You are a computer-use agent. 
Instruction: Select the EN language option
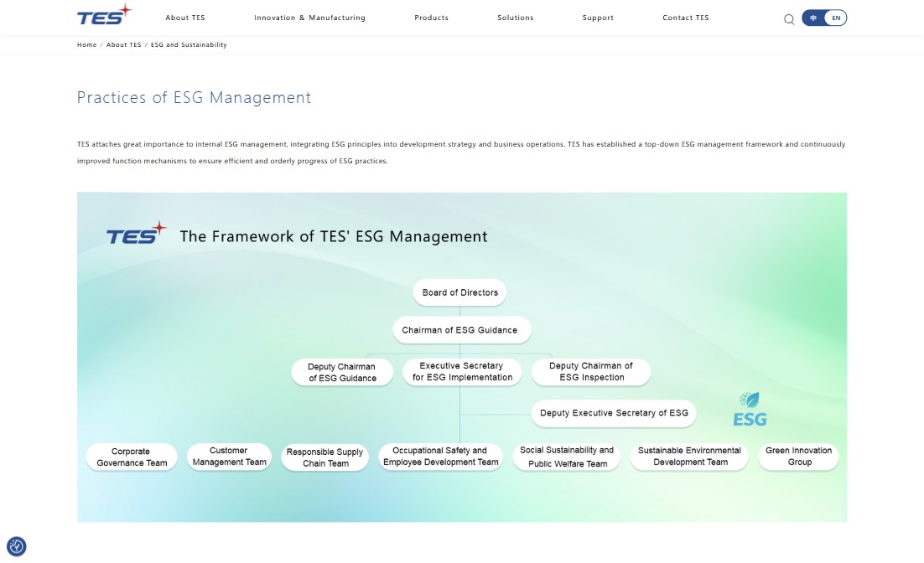click(x=835, y=18)
